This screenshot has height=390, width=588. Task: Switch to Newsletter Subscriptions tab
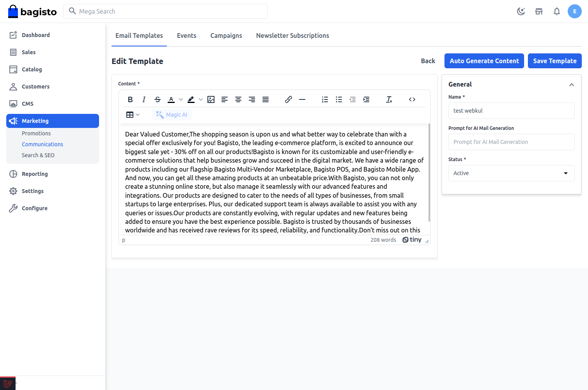coord(292,35)
